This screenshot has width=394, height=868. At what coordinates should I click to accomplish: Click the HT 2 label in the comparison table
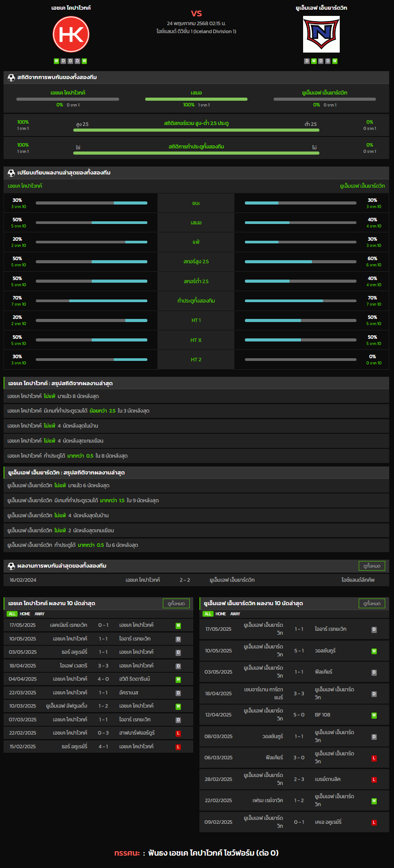(x=196, y=360)
